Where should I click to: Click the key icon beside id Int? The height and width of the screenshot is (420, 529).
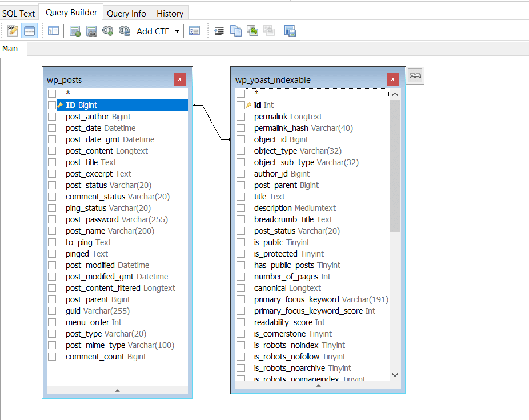(249, 105)
